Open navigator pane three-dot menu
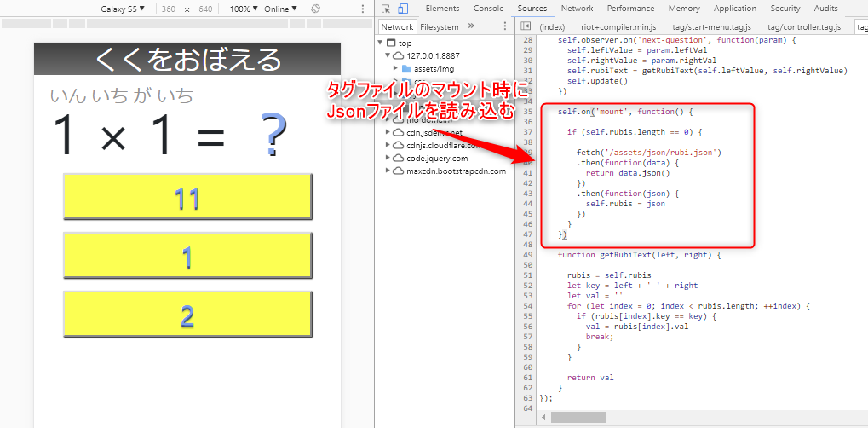This screenshot has width=868, height=428. click(x=504, y=26)
